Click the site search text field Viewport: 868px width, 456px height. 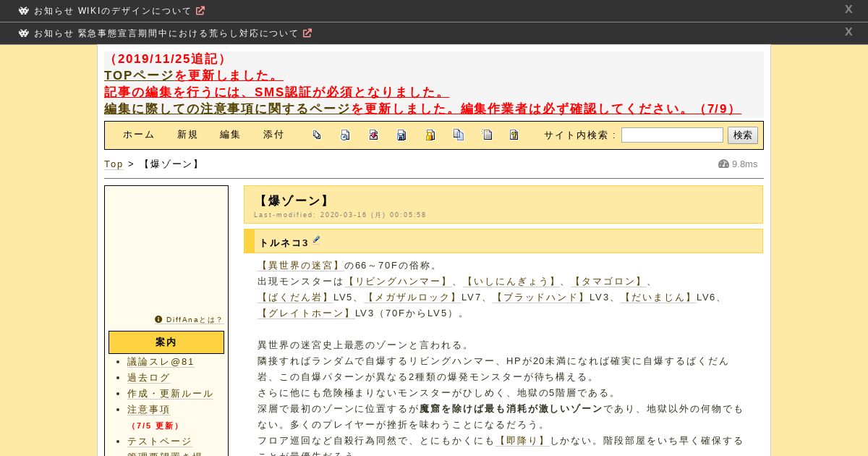click(x=672, y=135)
